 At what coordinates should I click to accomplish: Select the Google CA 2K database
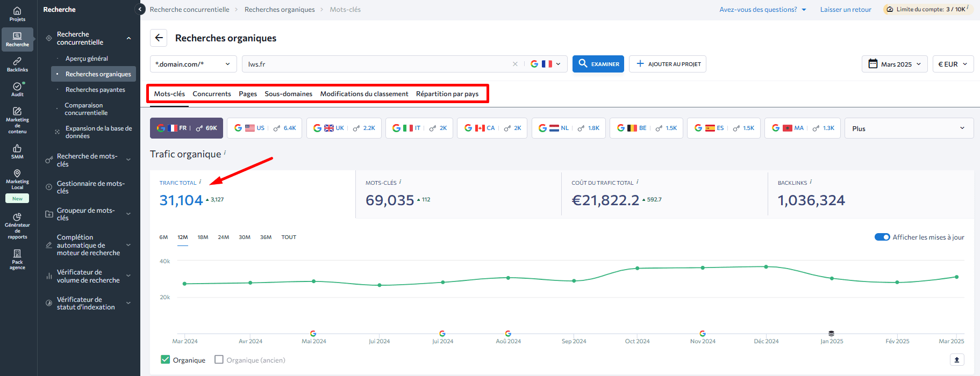click(492, 128)
